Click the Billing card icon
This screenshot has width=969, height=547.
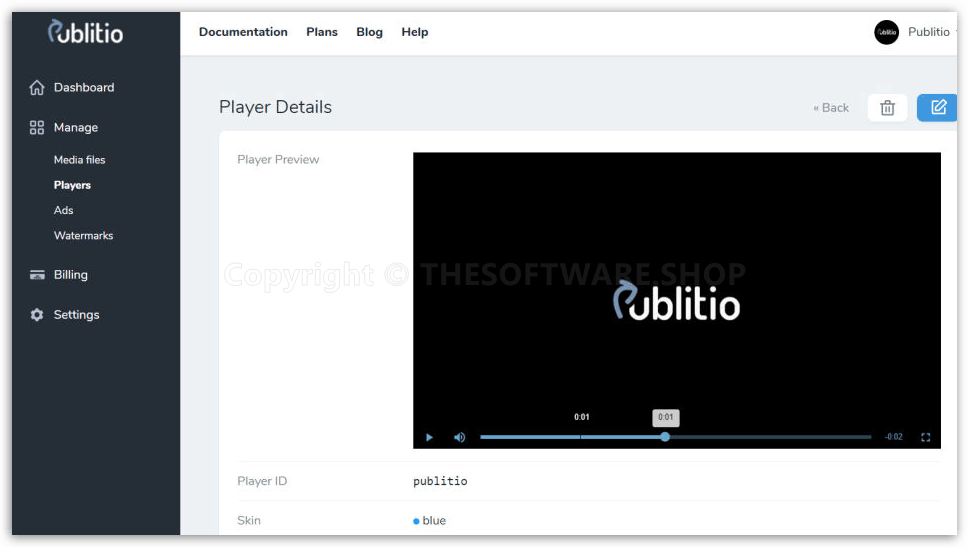pos(37,274)
